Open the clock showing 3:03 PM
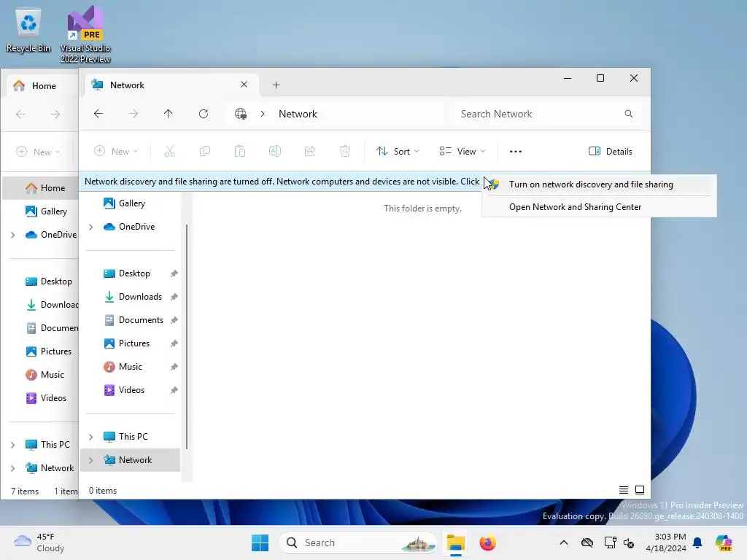The image size is (747, 560). [x=666, y=542]
